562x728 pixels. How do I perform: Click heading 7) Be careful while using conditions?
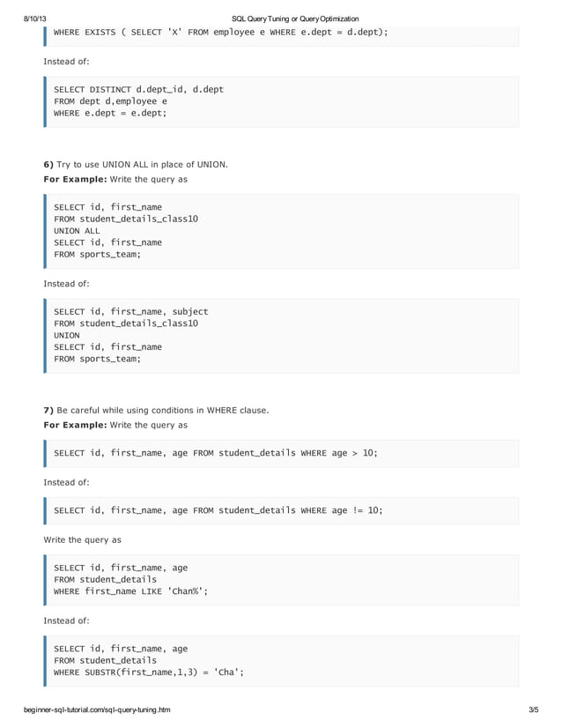[157, 411]
